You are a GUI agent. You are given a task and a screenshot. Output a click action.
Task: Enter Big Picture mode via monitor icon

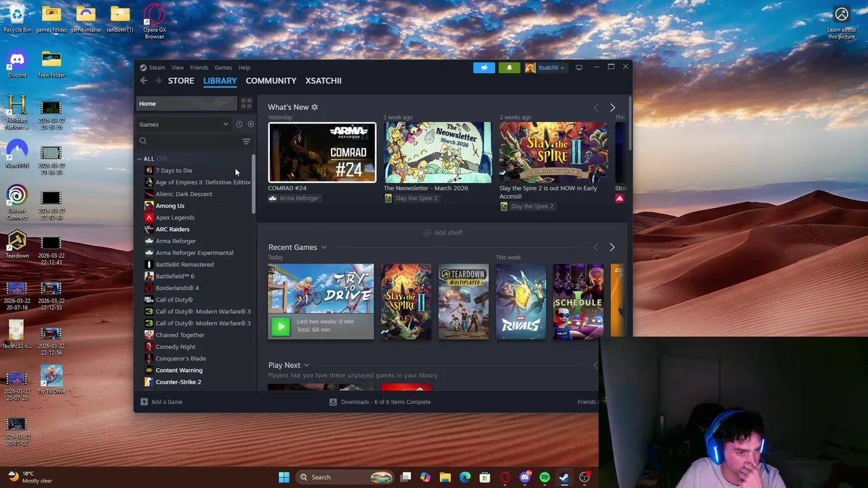[x=578, y=67]
